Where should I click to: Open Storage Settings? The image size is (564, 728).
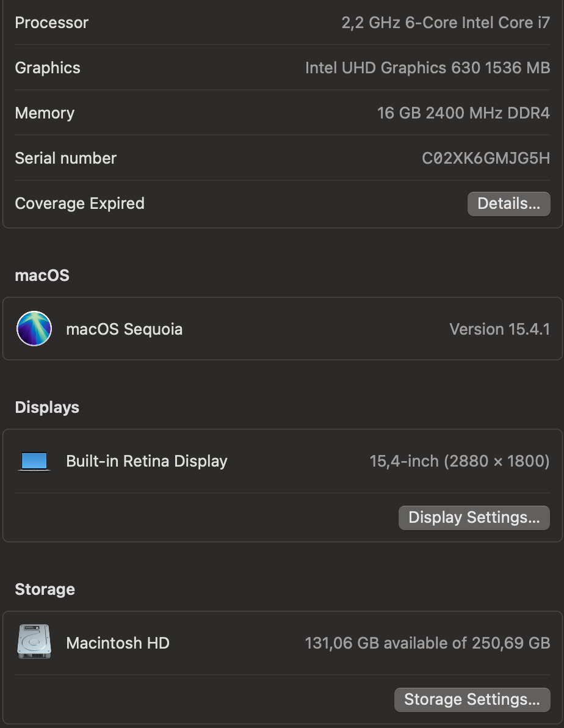tap(472, 699)
